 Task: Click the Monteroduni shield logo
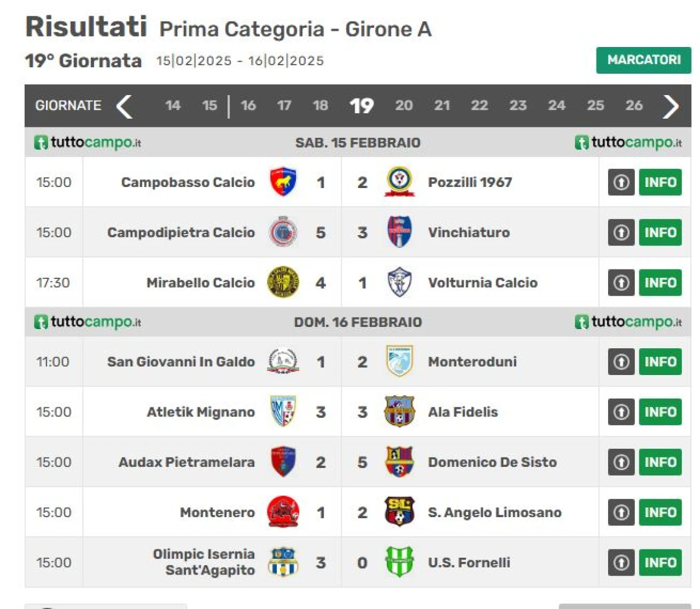point(400,361)
